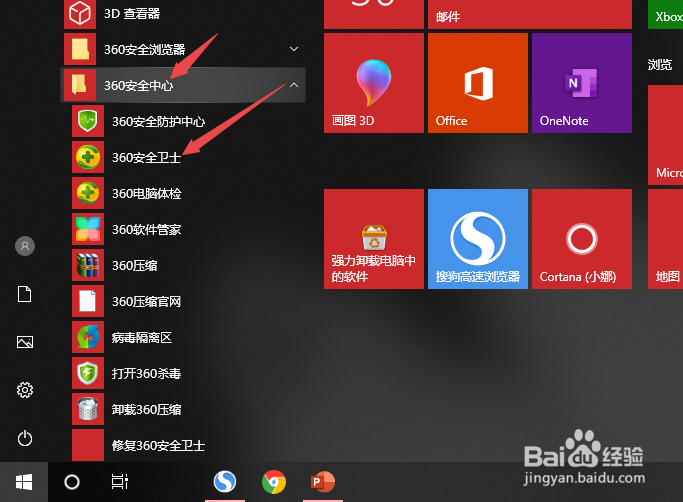Viewport: 683px width, 502px height.
Task: Click the 360压缩 text label
Action: (x=135, y=266)
